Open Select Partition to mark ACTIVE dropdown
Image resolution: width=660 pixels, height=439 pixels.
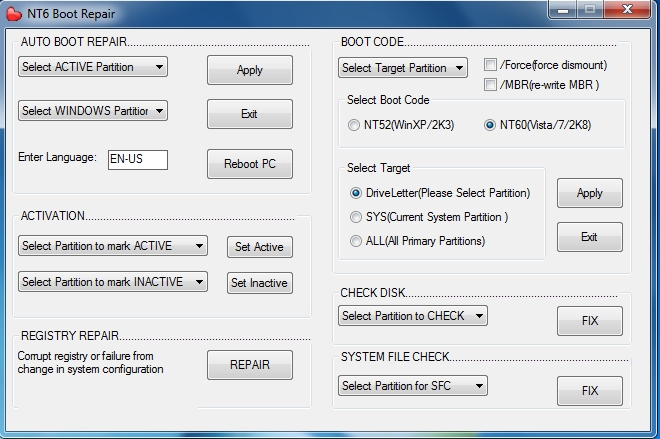coord(113,246)
